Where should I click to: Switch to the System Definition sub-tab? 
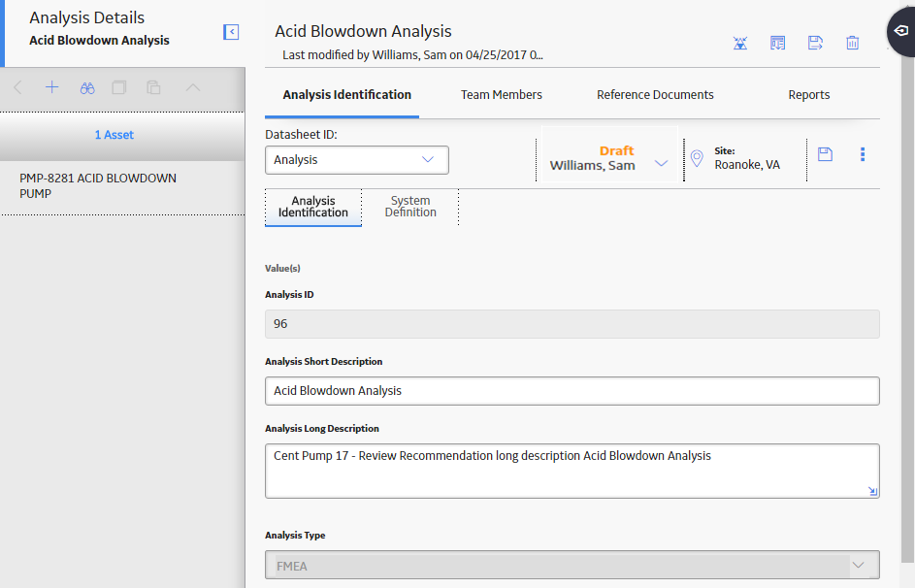410,207
